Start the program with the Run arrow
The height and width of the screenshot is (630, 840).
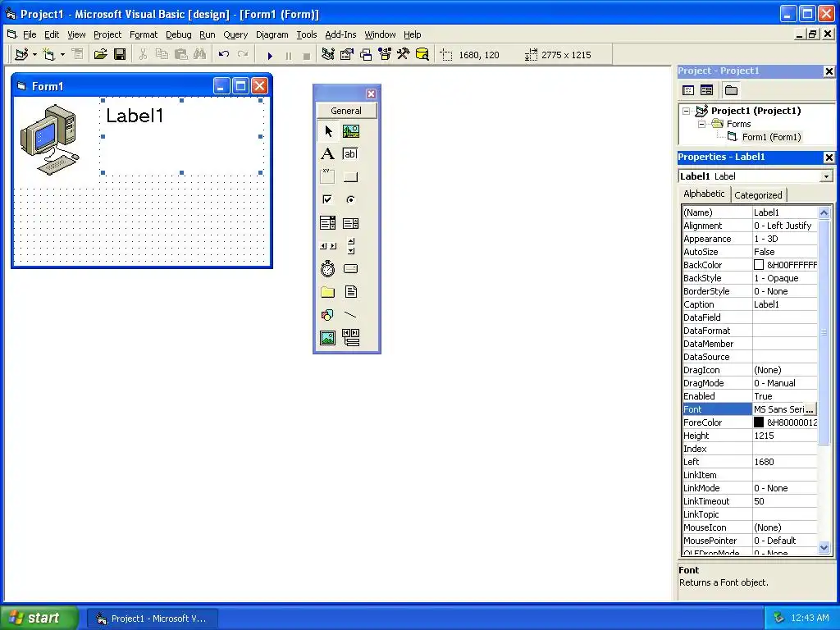[x=269, y=55]
